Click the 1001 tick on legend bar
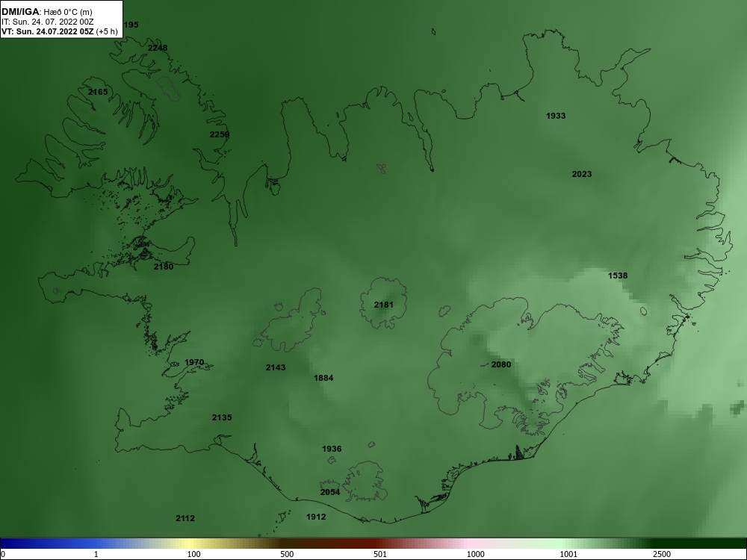 coord(568,554)
